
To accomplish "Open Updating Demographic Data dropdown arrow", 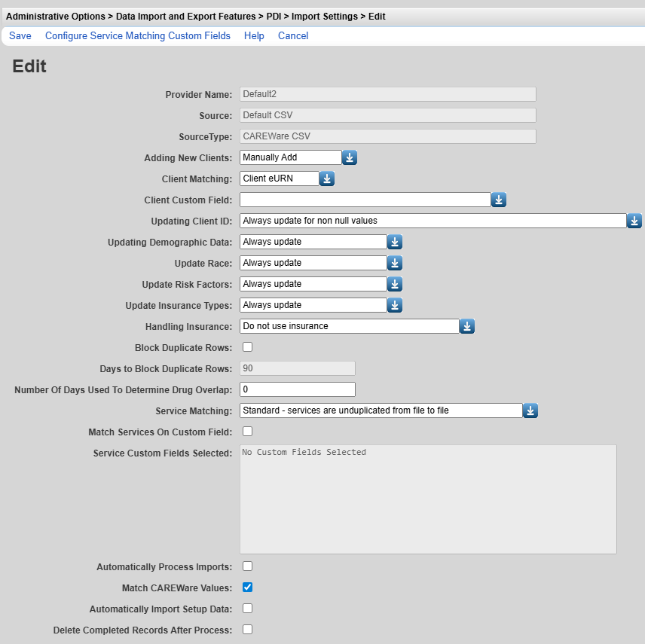I will tap(395, 242).
